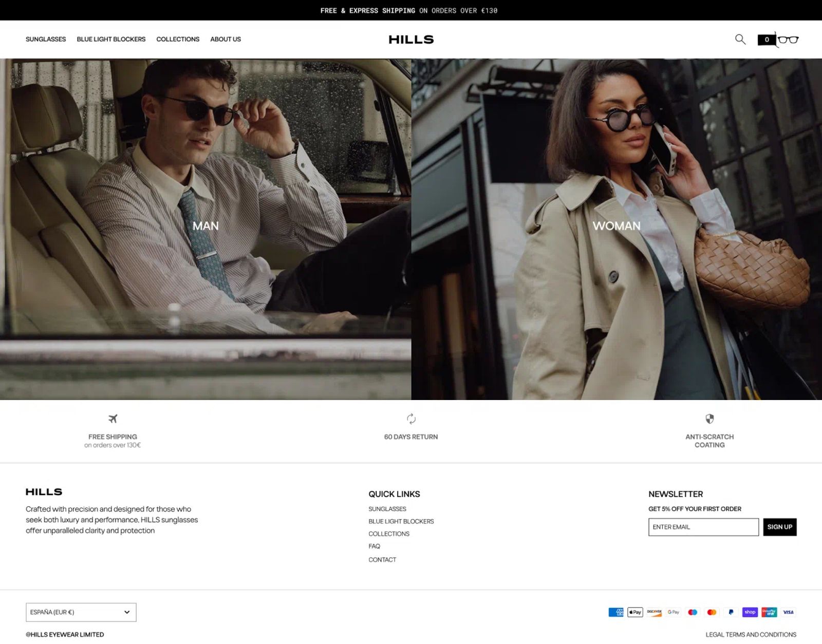Click the FREE SHIPPING feature heading
This screenshot has width=822, height=644.
[x=113, y=437]
